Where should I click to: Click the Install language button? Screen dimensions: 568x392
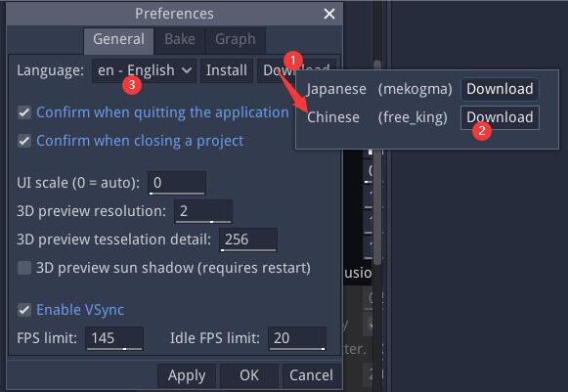[x=227, y=70]
